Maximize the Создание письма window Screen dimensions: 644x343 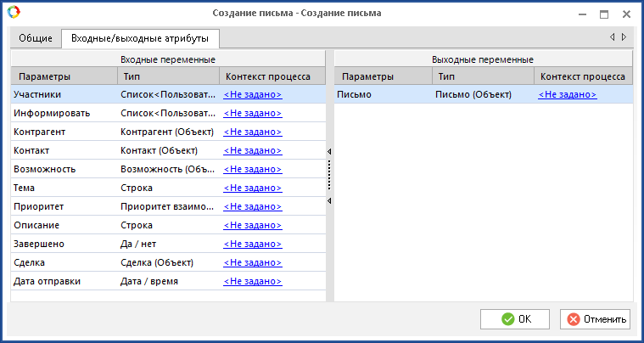tap(604, 14)
